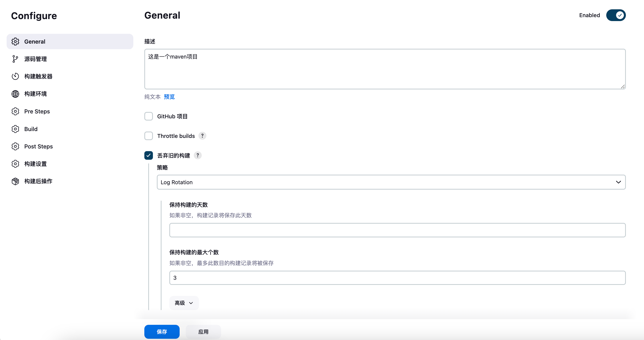
Task: Check the GitHub 项目 checkbox
Action: coord(149,116)
